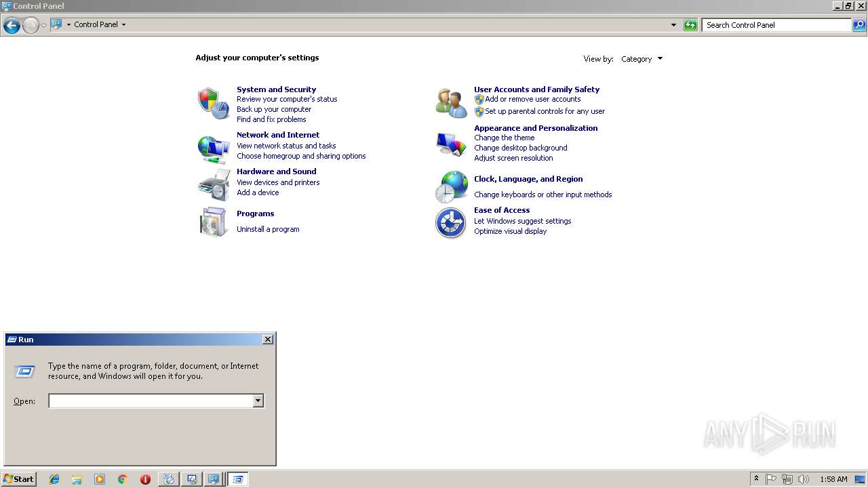Open the Hardware and Sound printer icon
The height and width of the screenshot is (488, 868).
[214, 185]
